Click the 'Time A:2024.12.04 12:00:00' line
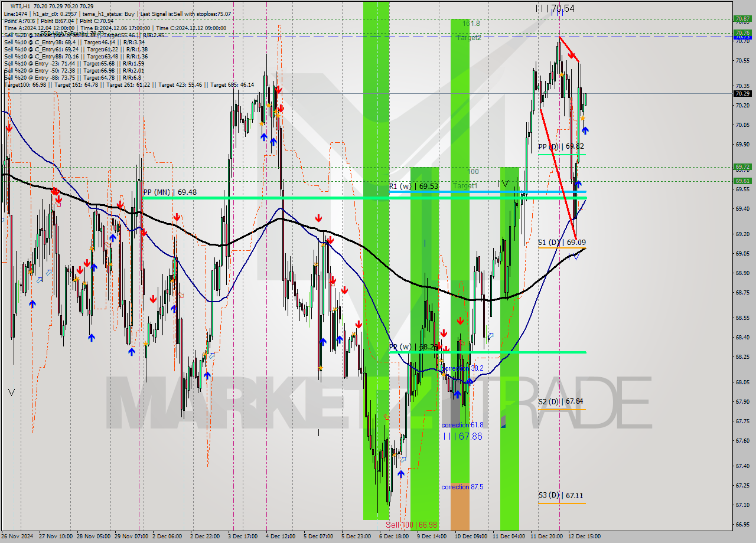 [115, 28]
